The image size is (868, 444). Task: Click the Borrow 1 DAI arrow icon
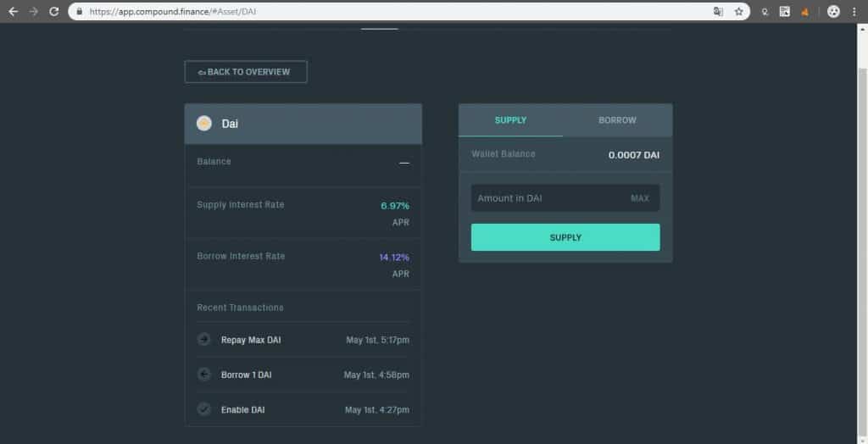point(203,375)
